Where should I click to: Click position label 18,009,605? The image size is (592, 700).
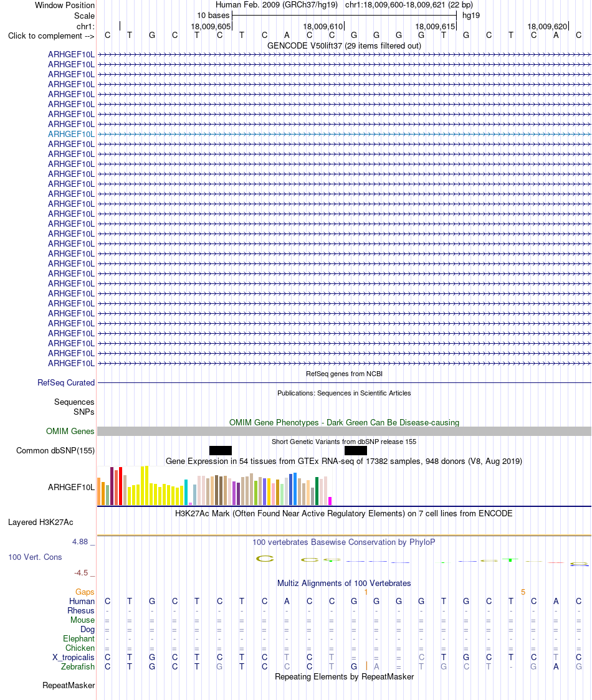pos(211,26)
